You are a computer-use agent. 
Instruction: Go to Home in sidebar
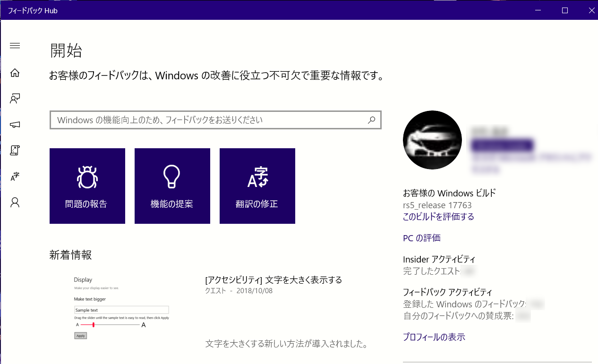[15, 73]
